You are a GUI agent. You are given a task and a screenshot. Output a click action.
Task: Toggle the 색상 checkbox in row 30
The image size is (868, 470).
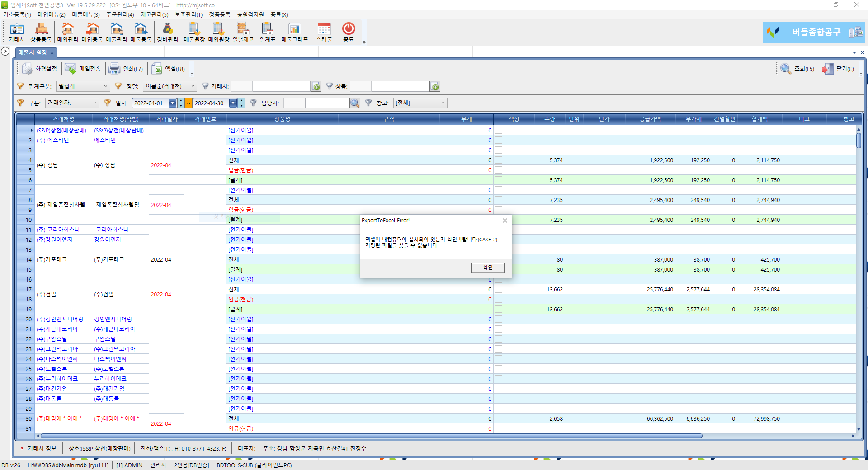pos(499,418)
